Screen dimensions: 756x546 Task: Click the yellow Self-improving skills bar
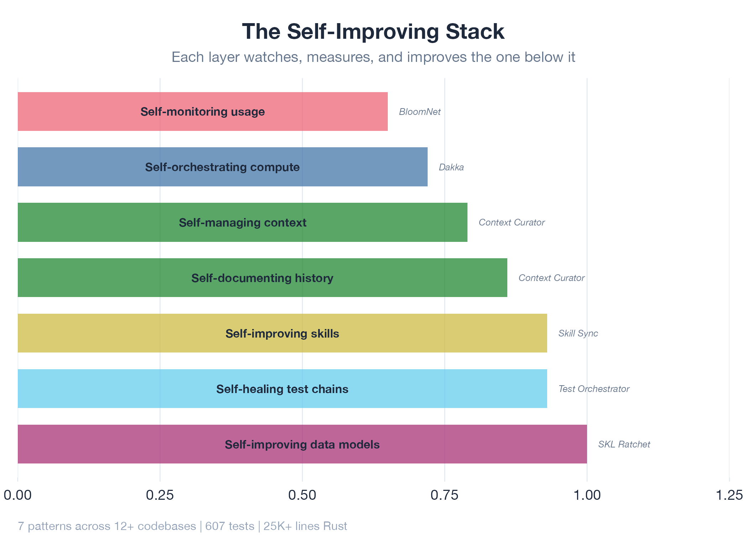pyautogui.click(x=282, y=333)
